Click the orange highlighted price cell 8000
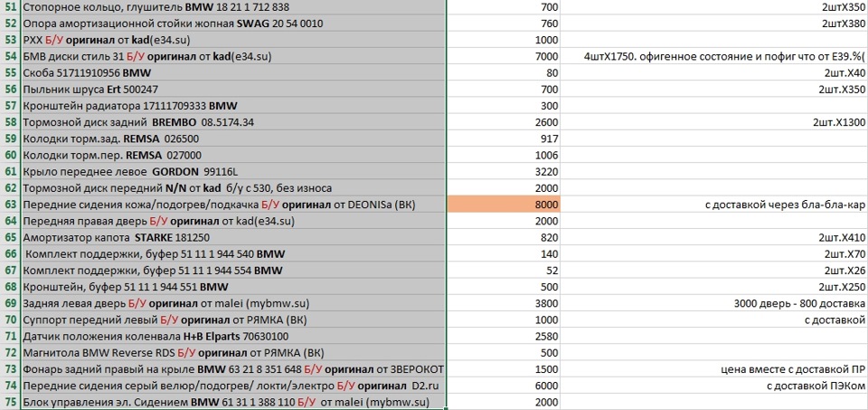 504,205
